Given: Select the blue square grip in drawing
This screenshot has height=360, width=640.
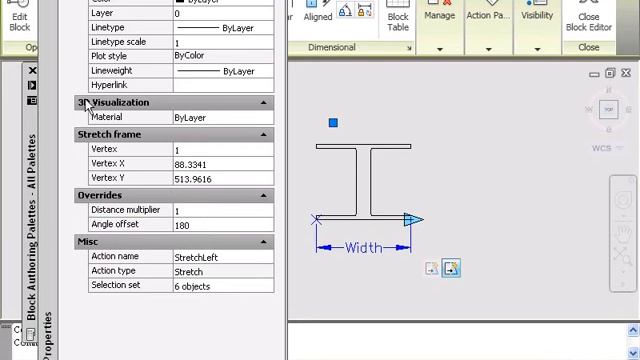Looking at the screenshot, I should 333,123.
